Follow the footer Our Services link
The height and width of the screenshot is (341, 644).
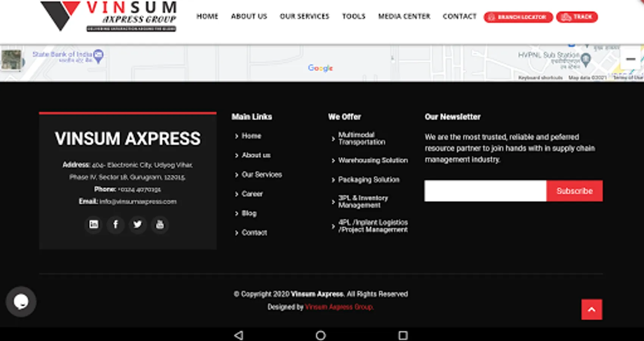tap(262, 174)
